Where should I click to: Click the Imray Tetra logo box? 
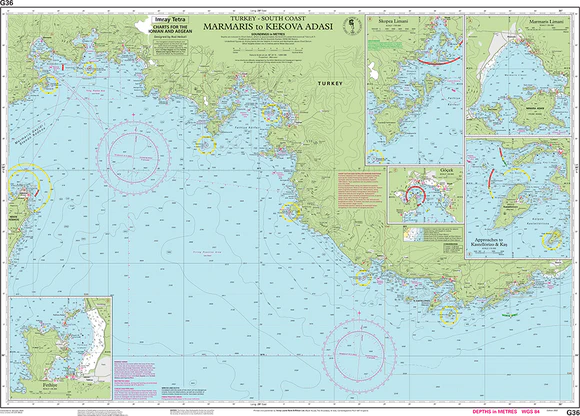(171, 20)
